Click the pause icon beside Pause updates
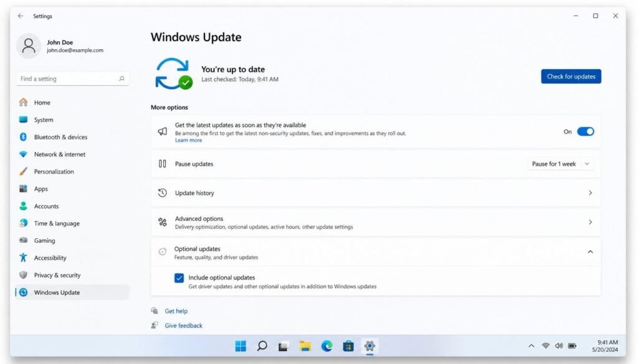Viewport: 638px width, 364px height. 163,164
